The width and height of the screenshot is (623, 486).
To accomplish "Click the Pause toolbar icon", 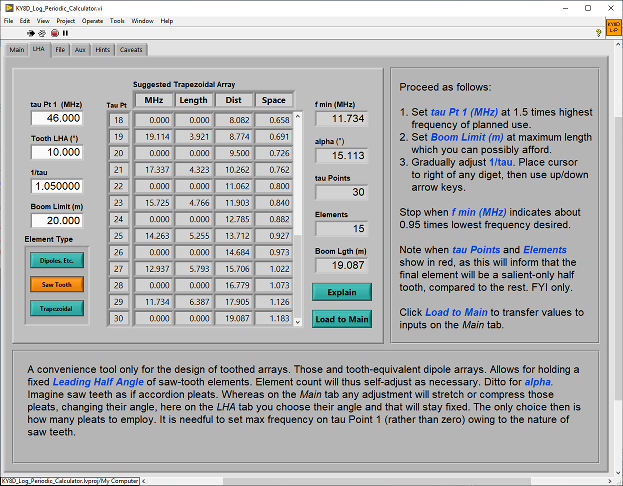I will (66, 33).
